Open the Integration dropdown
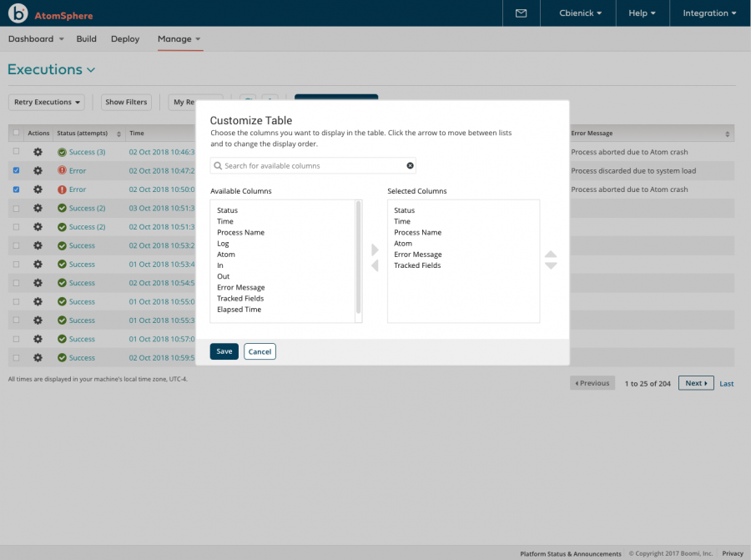751x560 pixels. pyautogui.click(x=708, y=13)
